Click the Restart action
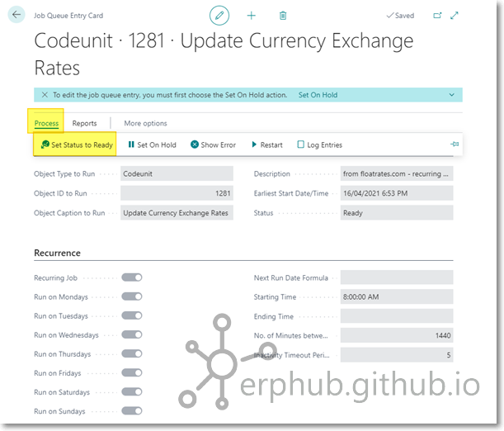 click(266, 144)
